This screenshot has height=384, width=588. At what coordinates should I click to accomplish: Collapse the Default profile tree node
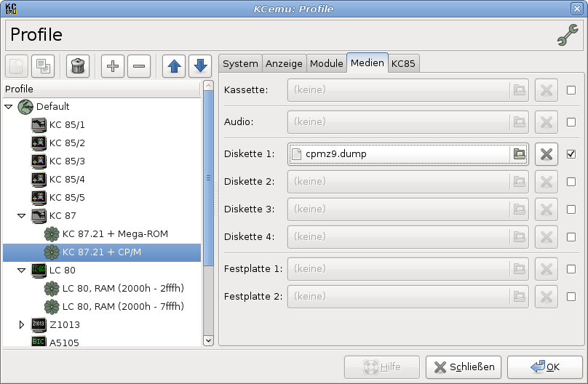tap(9, 107)
